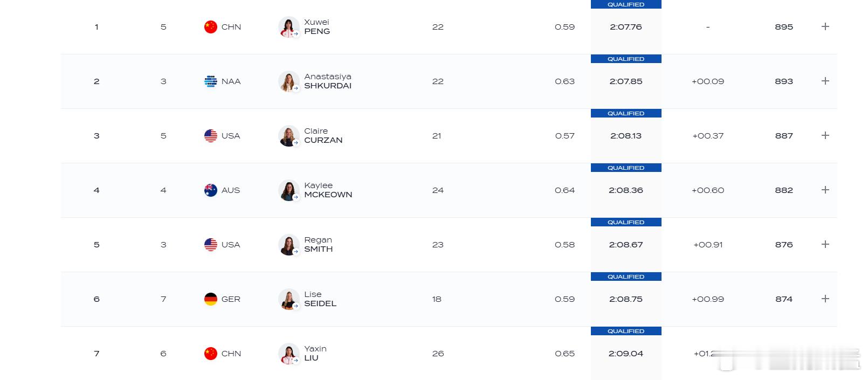Image resolution: width=868 pixels, height=380 pixels.
Task: Click the USA flag next to Claire Curzan
Action: (x=211, y=136)
